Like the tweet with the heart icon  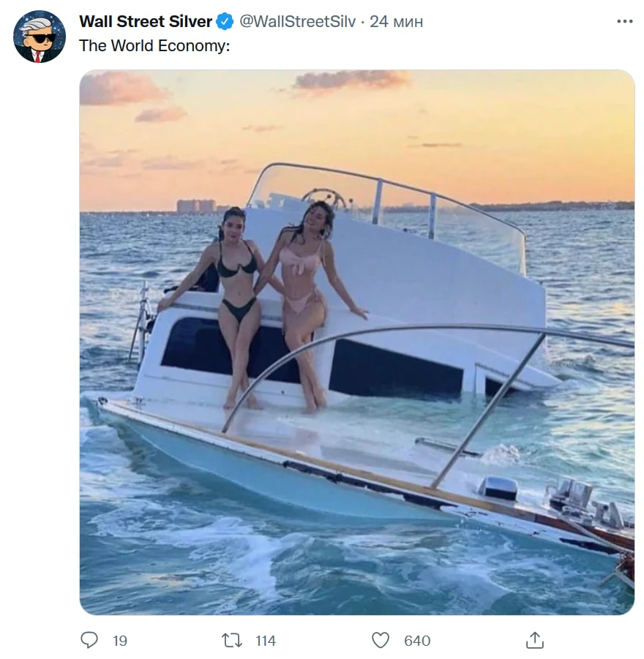pyautogui.click(x=381, y=641)
